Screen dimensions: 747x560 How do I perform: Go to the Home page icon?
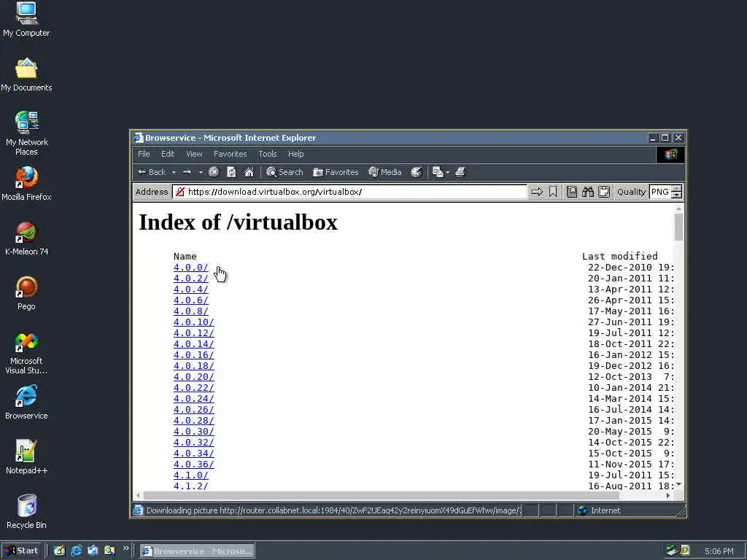(x=249, y=172)
